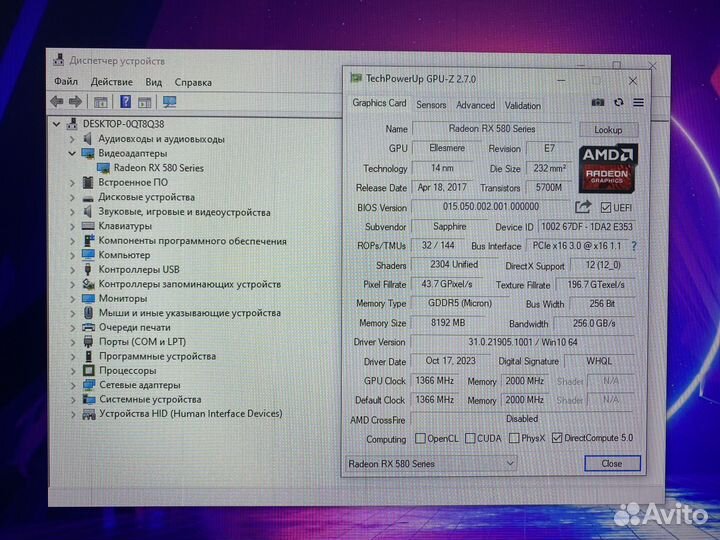Click the scan for hardware changes monitor icon
This screenshot has width=720, height=540.
169,101
